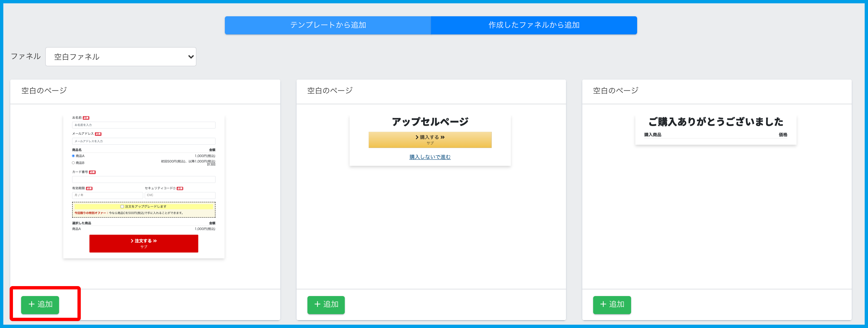Click the security code help icon
This screenshot has height=328, width=868.
[x=174, y=188]
